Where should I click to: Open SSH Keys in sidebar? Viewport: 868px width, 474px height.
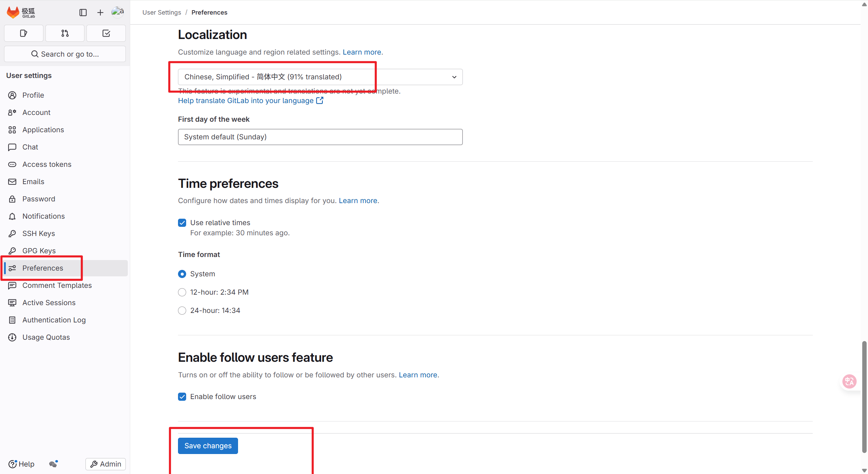(x=39, y=234)
